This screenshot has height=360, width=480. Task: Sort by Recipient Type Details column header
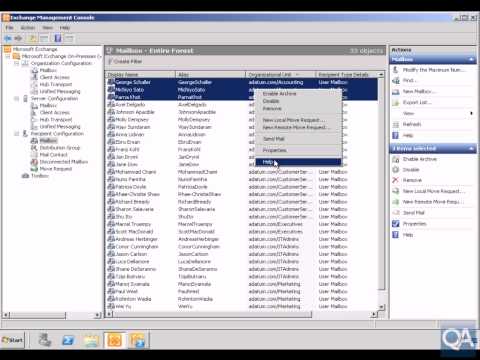click(x=347, y=75)
